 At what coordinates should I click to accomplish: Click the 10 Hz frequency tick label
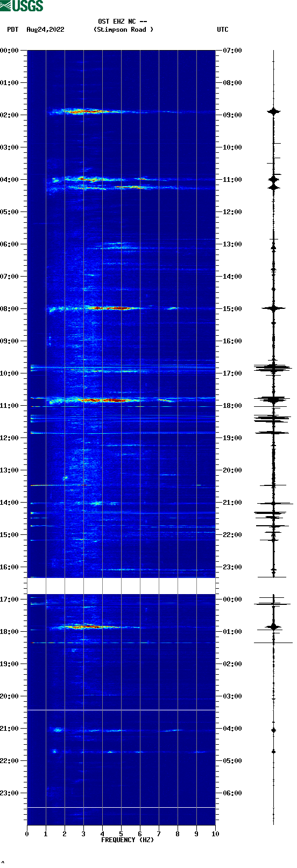215,834
